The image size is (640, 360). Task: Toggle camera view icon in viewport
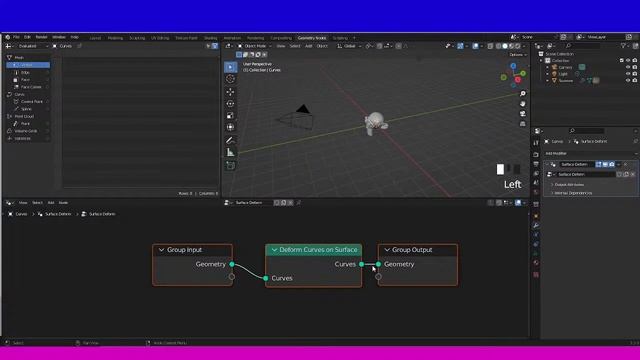522,113
